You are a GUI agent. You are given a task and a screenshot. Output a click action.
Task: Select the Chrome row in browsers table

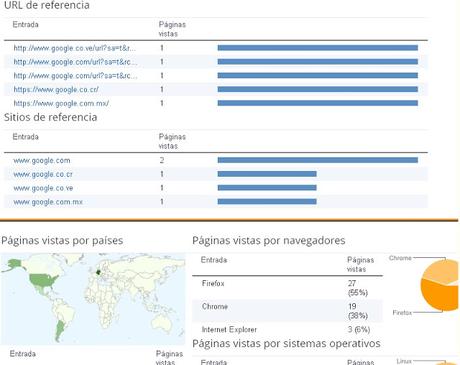point(287,311)
